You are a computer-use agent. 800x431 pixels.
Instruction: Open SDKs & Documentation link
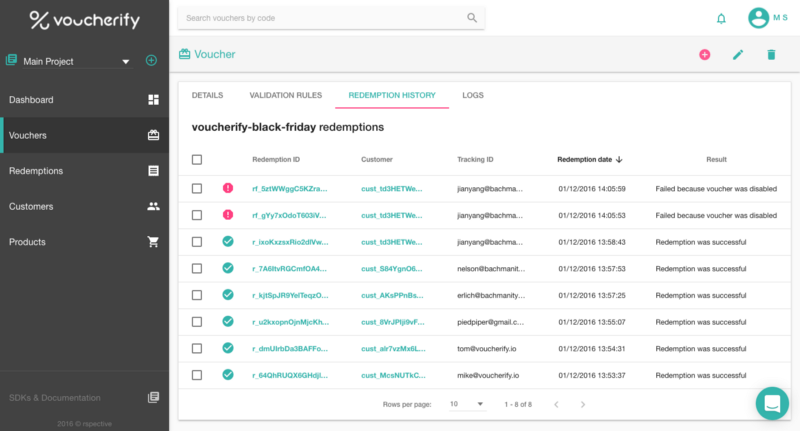coord(55,398)
